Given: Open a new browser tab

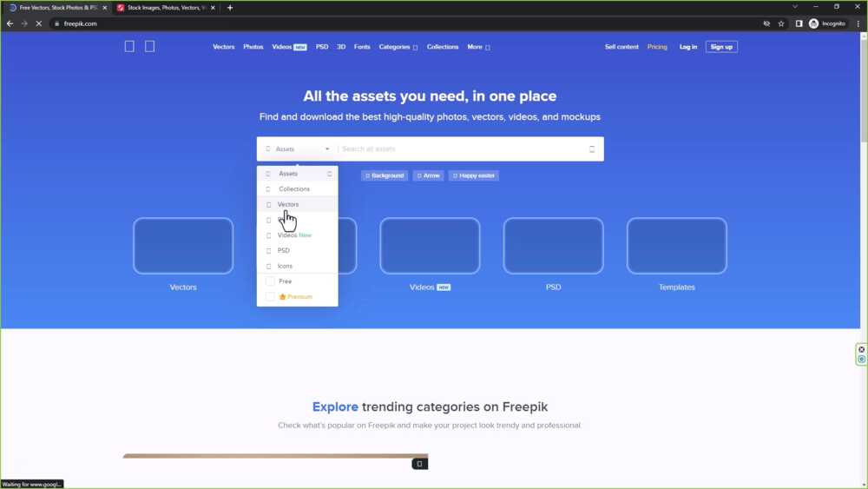Looking at the screenshot, I should pos(230,8).
